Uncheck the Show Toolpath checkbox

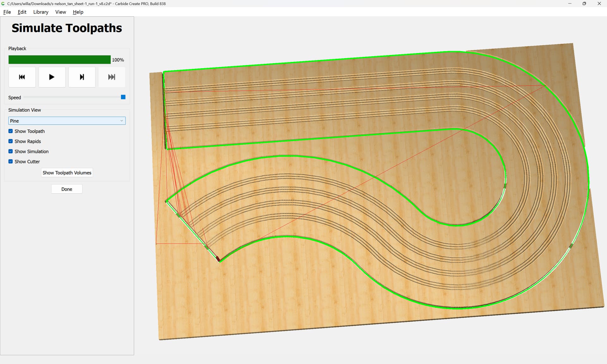(11, 131)
